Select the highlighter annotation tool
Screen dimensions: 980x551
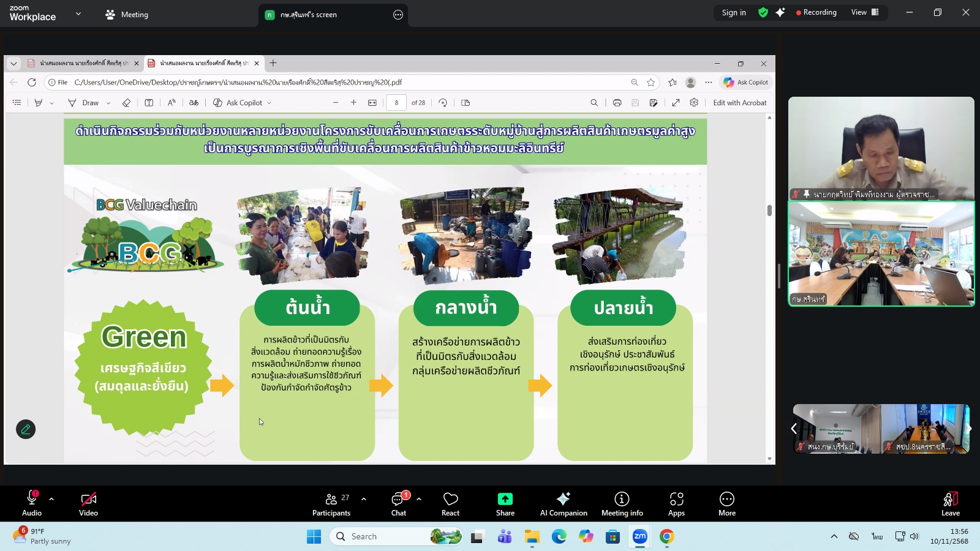37,102
